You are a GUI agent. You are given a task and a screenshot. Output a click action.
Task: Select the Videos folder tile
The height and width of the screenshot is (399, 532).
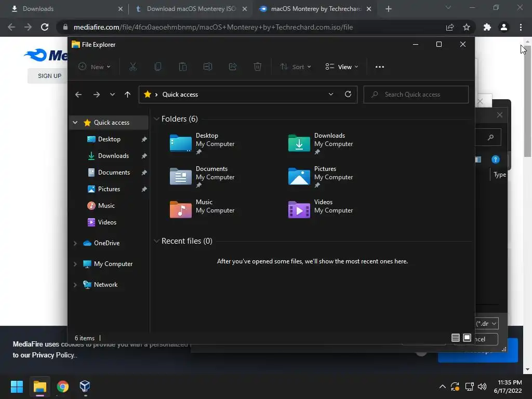click(x=321, y=209)
